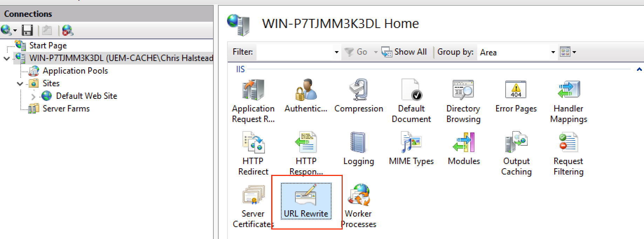Open the Server Certificates feature
This screenshot has height=239, width=644.
(x=253, y=206)
